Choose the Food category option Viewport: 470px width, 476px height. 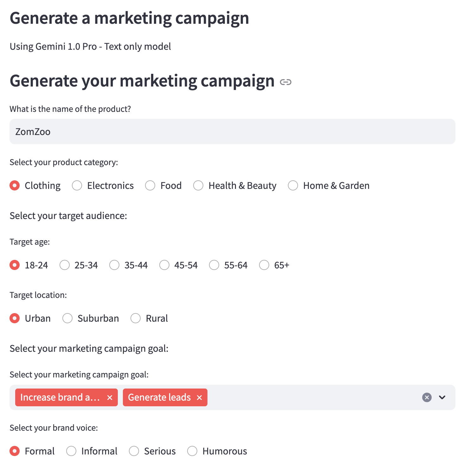(x=150, y=186)
